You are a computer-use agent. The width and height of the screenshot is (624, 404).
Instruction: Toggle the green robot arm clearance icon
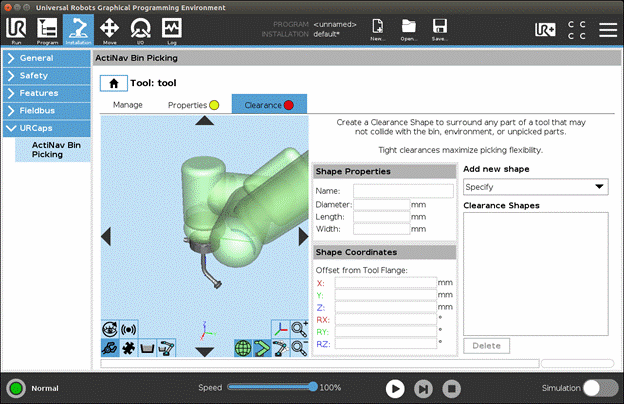[x=262, y=348]
